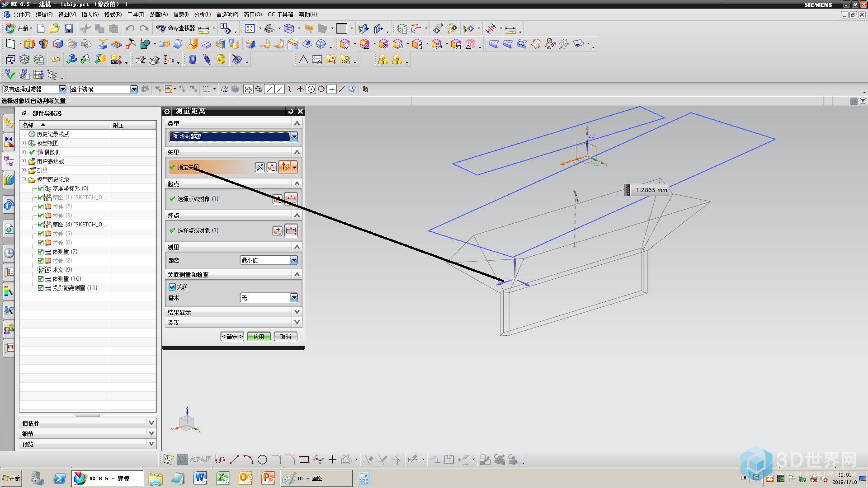868x488 pixels.
Task: Collapse the 模型历史记录 tree node
Action: (24, 179)
